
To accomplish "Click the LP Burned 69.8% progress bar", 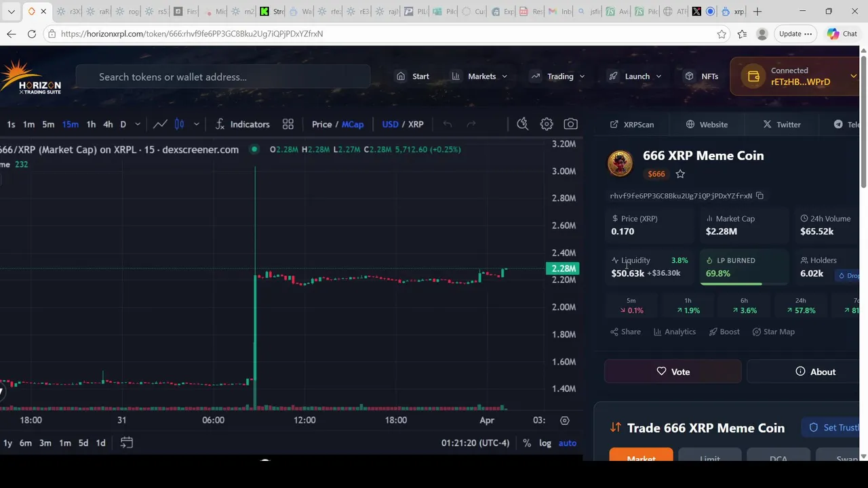I will point(744,284).
